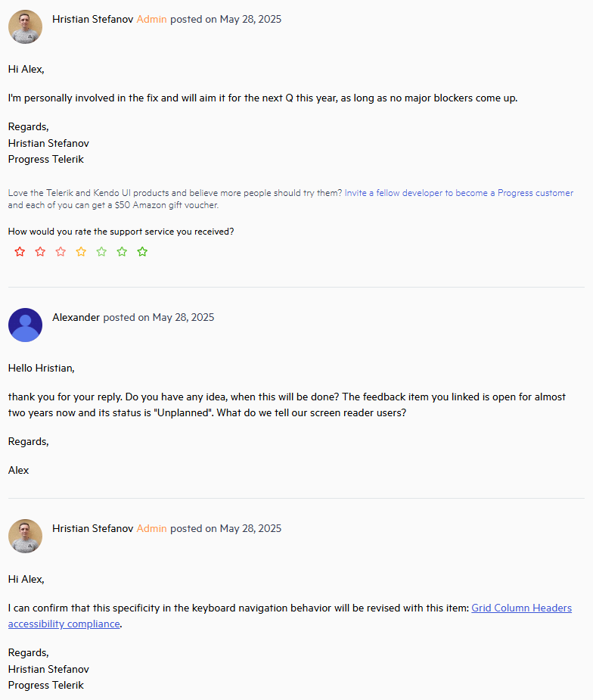Click the 'accessibility compliance' link text
The image size is (593, 700).
pyautogui.click(x=64, y=624)
